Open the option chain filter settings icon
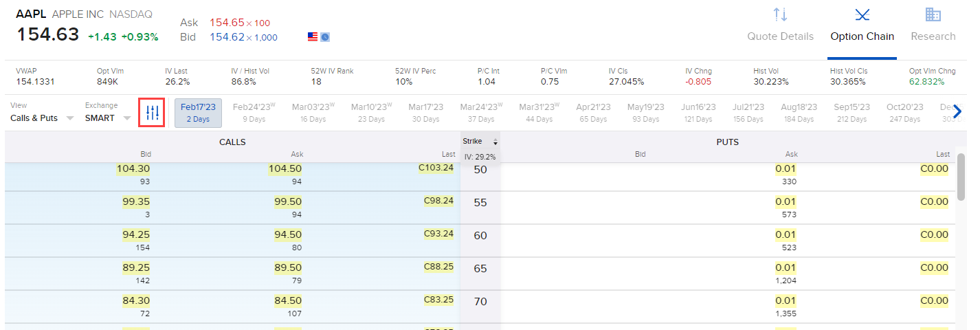 [x=152, y=112]
